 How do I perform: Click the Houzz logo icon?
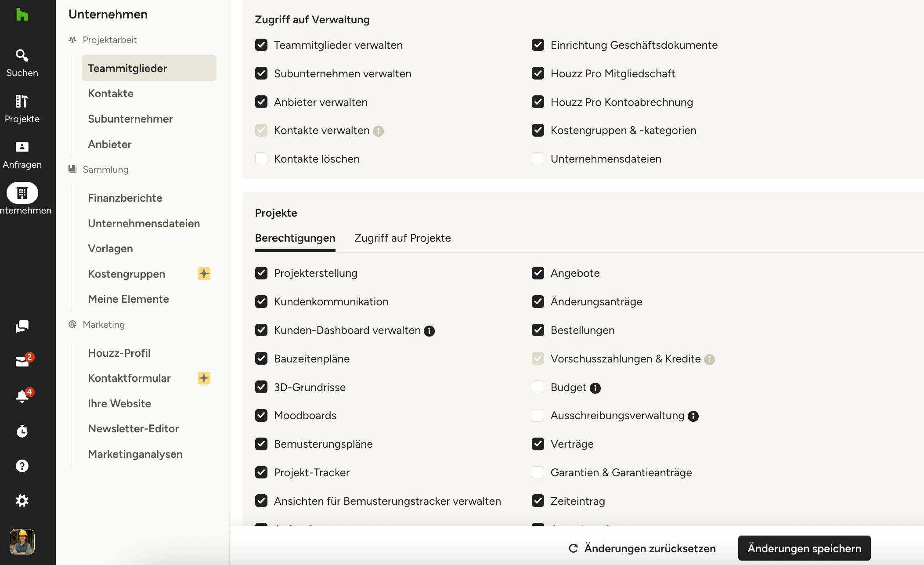click(x=22, y=14)
